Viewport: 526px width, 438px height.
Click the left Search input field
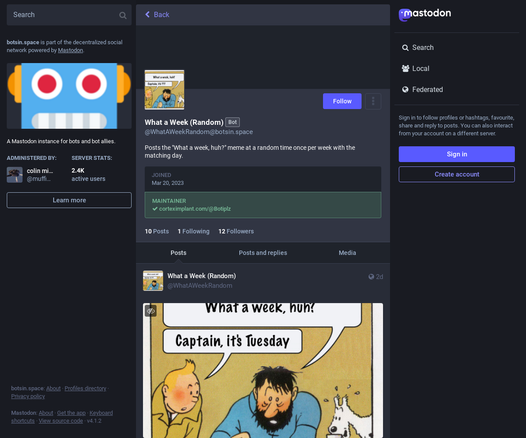click(x=69, y=15)
